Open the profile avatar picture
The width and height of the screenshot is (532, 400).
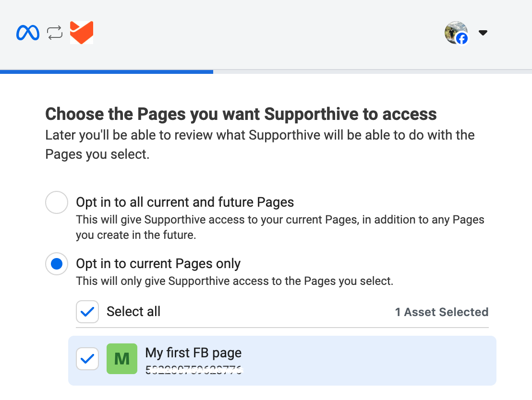(x=456, y=33)
